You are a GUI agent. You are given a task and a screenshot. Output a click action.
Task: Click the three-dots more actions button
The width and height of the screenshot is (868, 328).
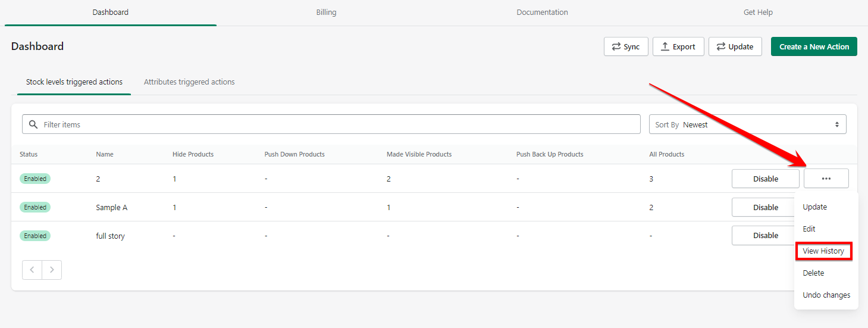(826, 179)
